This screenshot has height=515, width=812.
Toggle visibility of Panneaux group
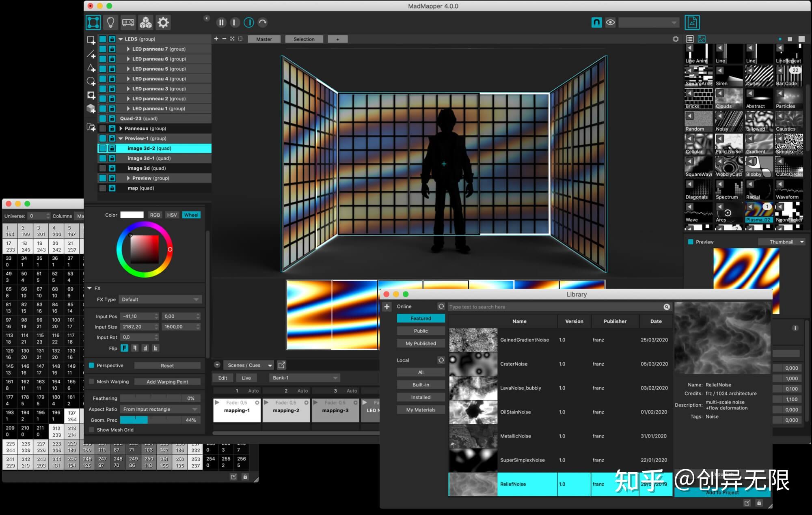pos(103,128)
